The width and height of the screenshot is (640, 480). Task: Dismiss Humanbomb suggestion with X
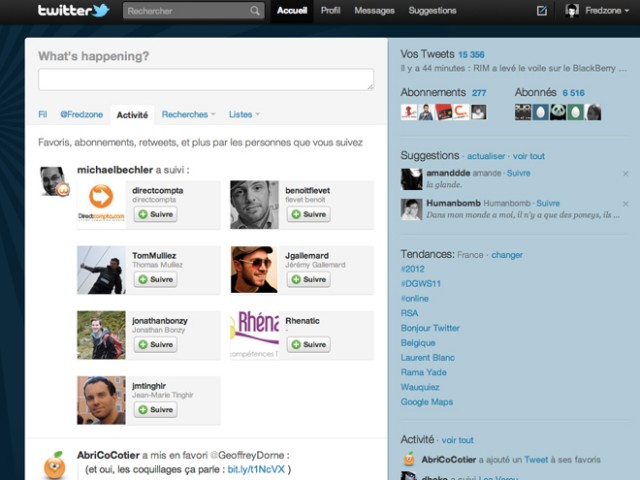point(625,204)
